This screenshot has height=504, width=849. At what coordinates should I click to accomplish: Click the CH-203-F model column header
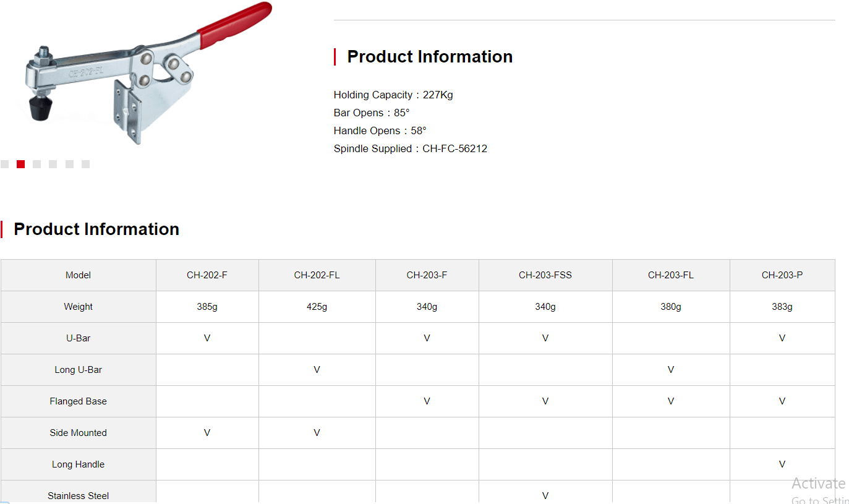point(427,275)
